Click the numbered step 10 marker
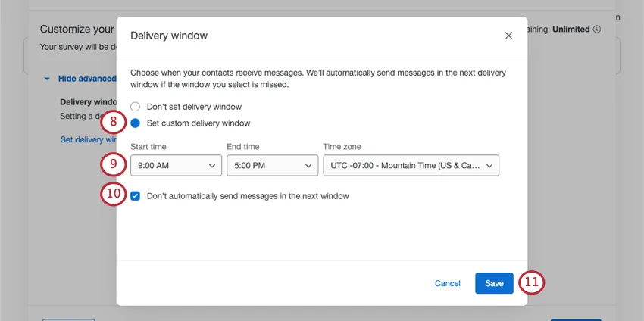Image resolution: width=644 pixels, height=321 pixels. [113, 195]
